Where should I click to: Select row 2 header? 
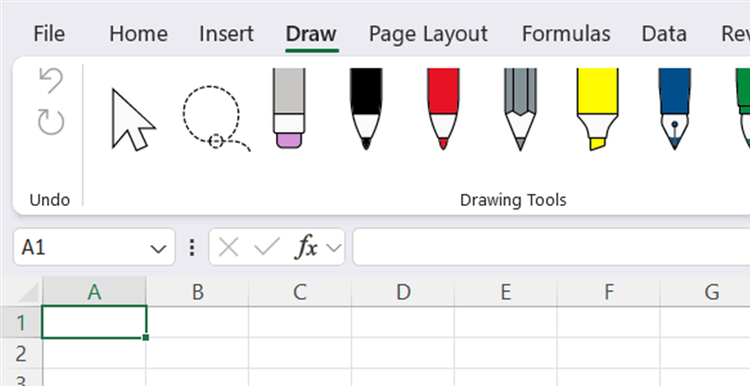[x=21, y=353]
